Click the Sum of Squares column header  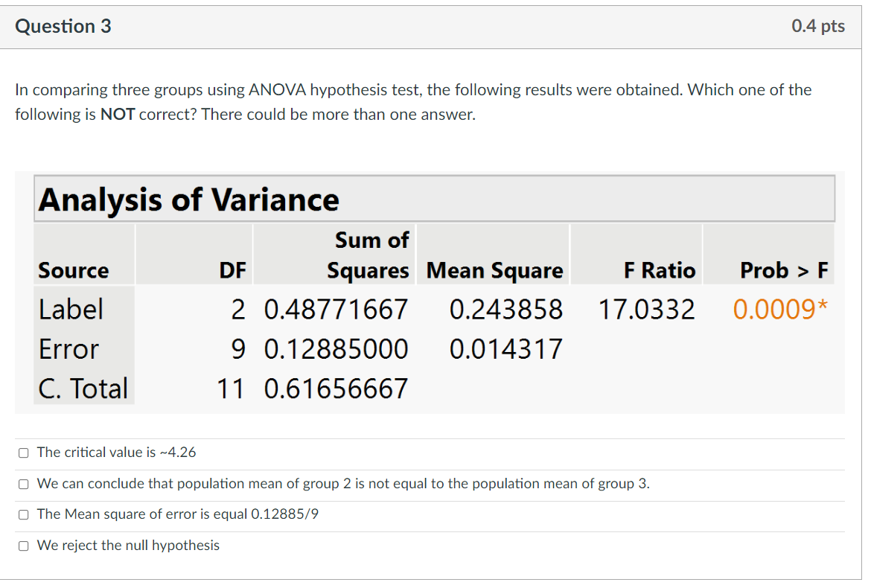[371, 255]
